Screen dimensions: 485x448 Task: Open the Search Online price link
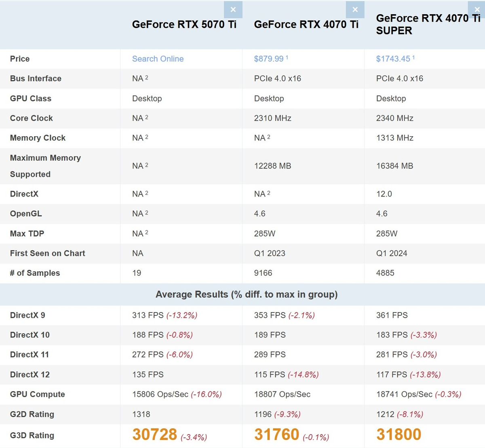[158, 59]
